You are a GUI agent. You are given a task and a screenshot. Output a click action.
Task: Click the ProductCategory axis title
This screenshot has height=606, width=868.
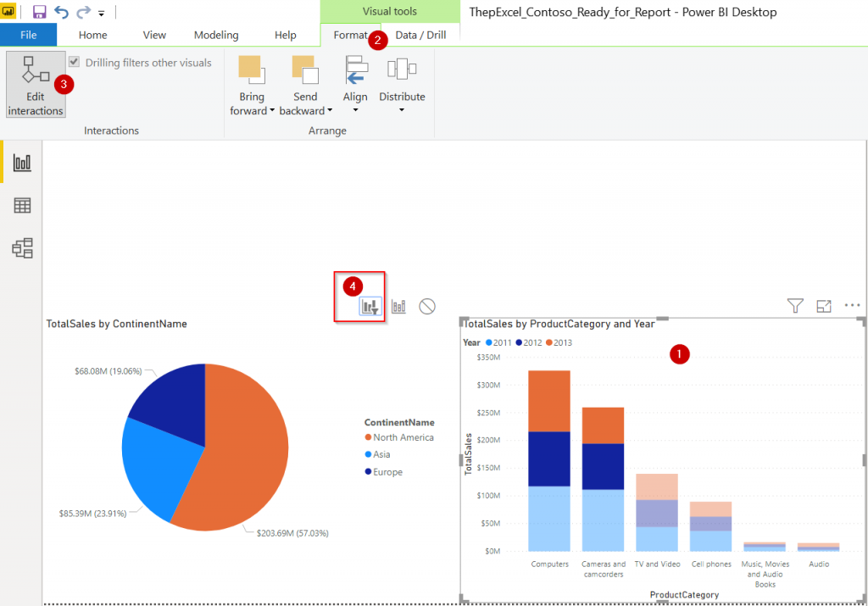684,594
